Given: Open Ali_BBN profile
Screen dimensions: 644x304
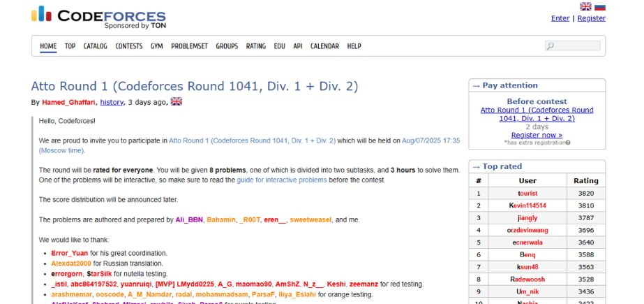Looking at the screenshot, I should click(x=189, y=219).
